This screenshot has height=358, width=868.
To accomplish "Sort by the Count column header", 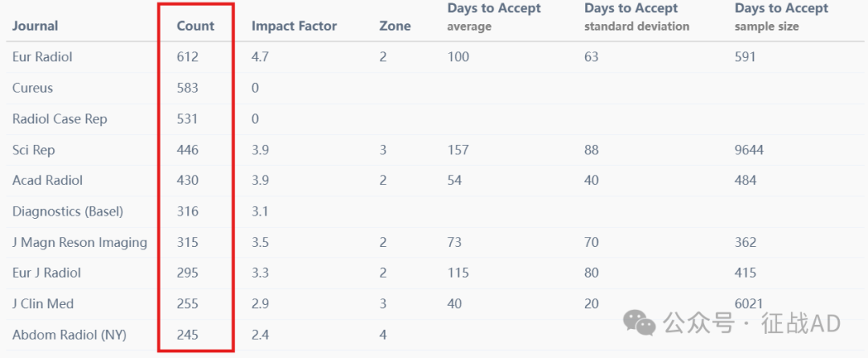I will [x=195, y=26].
